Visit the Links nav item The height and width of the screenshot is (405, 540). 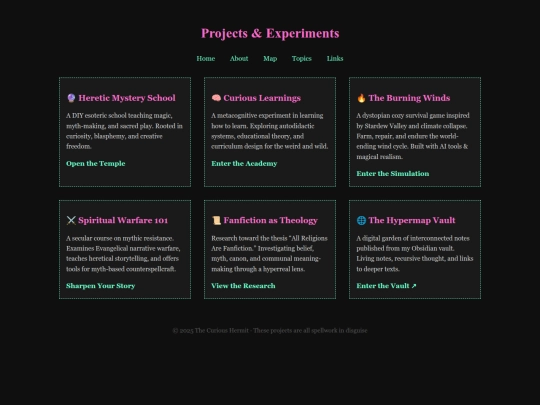point(335,59)
